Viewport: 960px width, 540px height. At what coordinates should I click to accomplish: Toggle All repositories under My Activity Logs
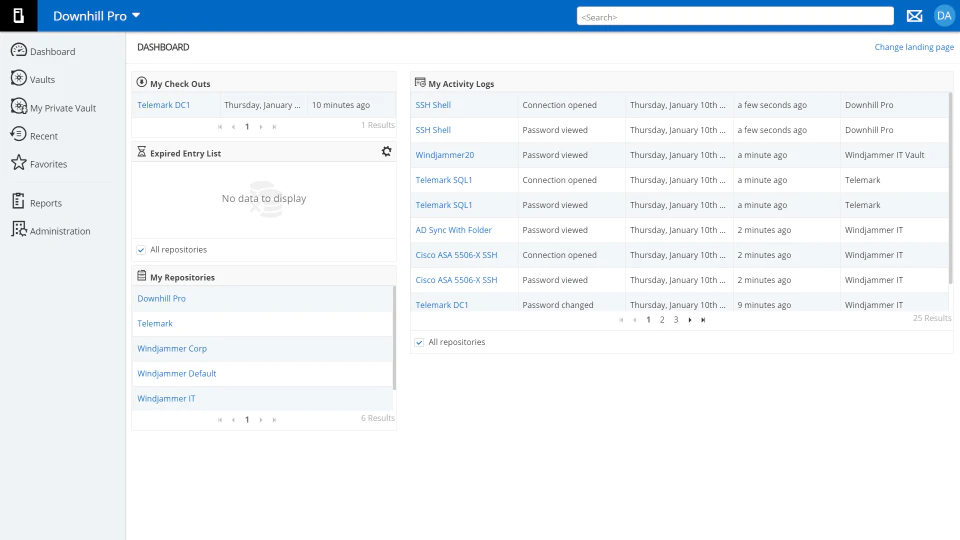pyautogui.click(x=419, y=342)
